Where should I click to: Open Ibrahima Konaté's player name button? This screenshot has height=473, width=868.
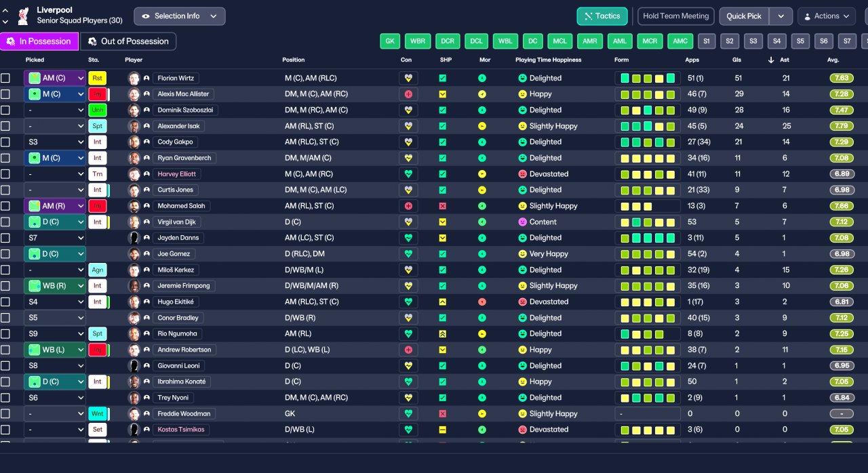pos(182,382)
